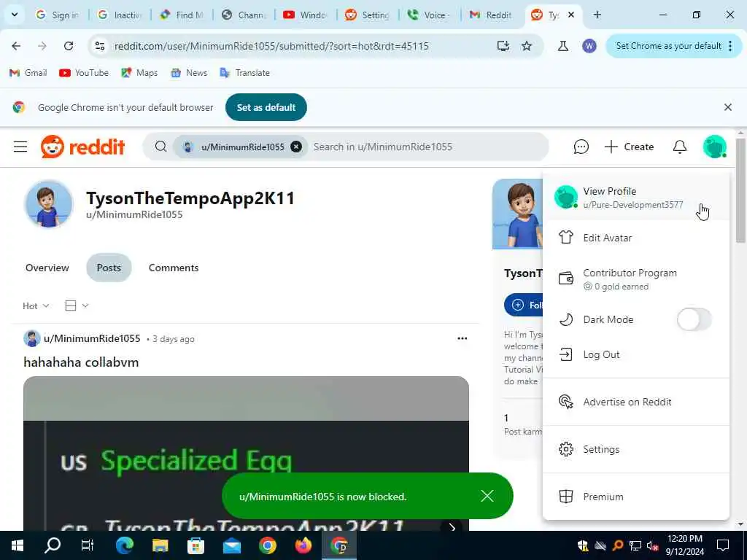
Task: Open Firefox from the taskbar
Action: coord(303,545)
